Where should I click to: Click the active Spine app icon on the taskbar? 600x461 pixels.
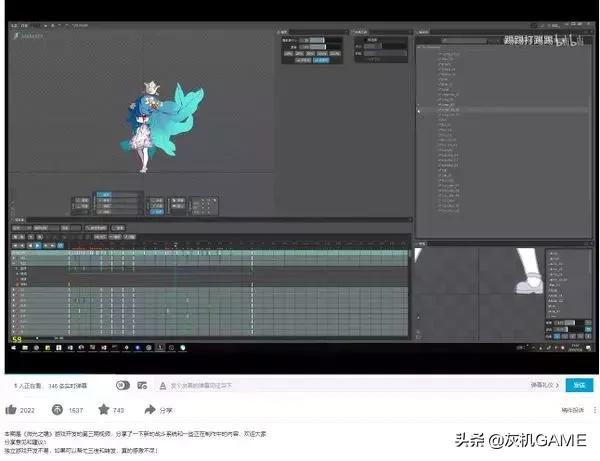[160, 348]
